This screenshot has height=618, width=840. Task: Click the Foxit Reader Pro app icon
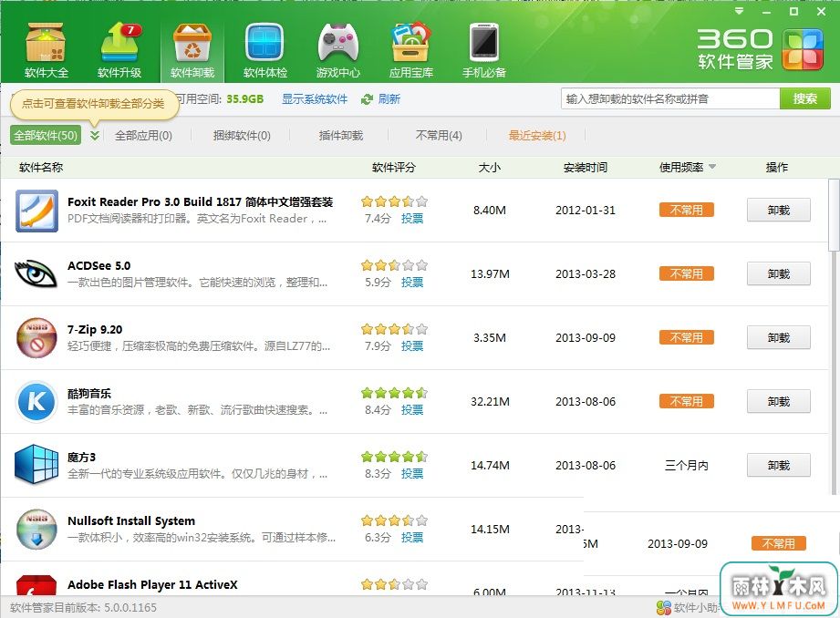pos(36,211)
